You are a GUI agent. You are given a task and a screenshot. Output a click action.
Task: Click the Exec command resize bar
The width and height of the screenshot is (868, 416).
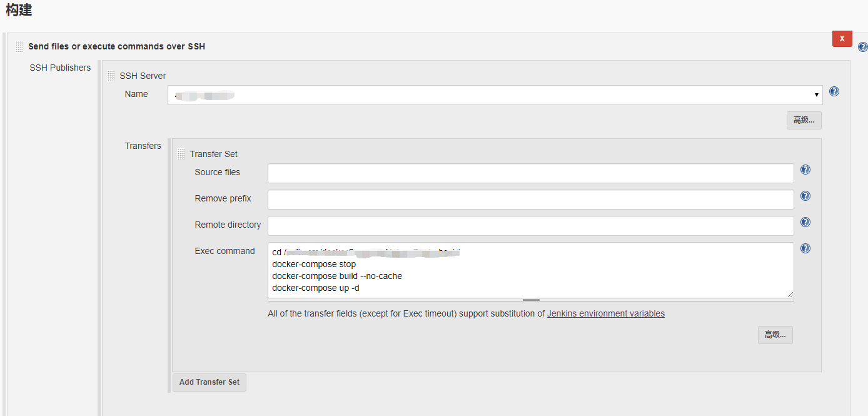(530, 300)
